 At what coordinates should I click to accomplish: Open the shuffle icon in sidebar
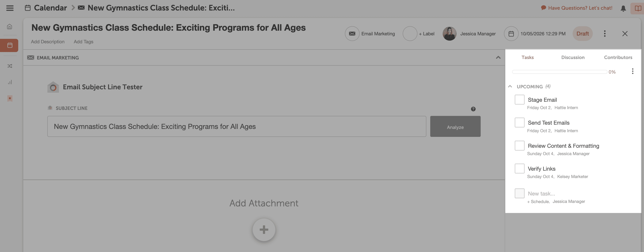click(10, 66)
